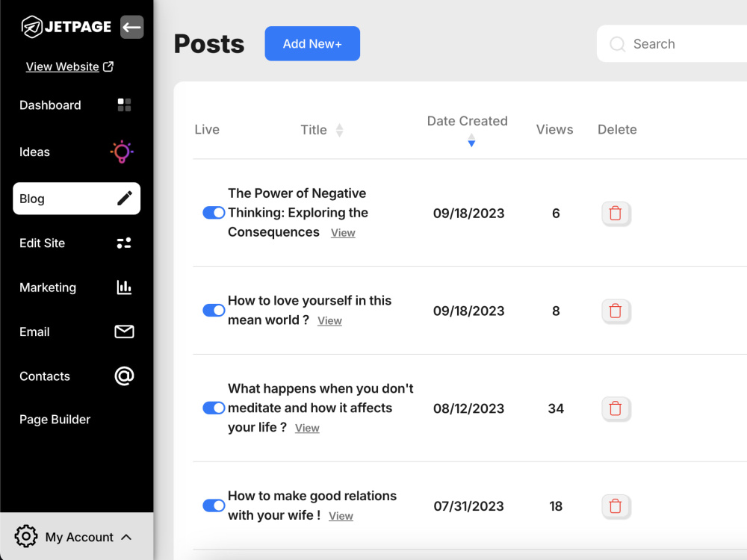Click title 'How to love yourself in this mean world ?'
Image resolution: width=747 pixels, height=560 pixels.
(x=310, y=311)
